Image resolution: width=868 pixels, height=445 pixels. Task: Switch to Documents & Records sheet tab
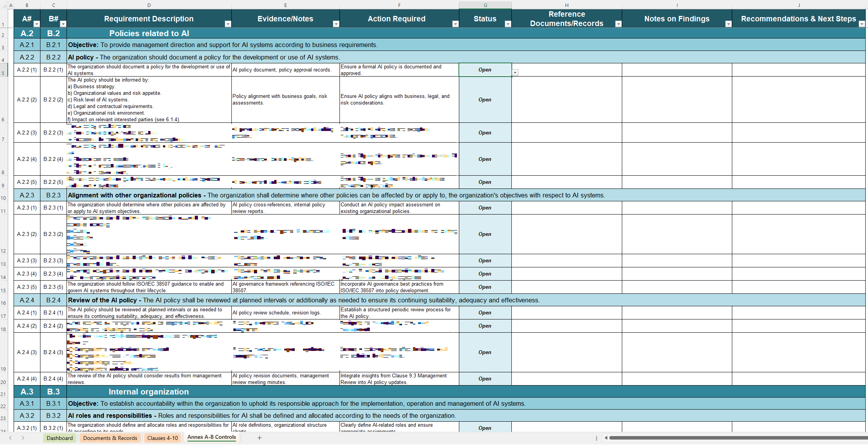click(x=110, y=438)
